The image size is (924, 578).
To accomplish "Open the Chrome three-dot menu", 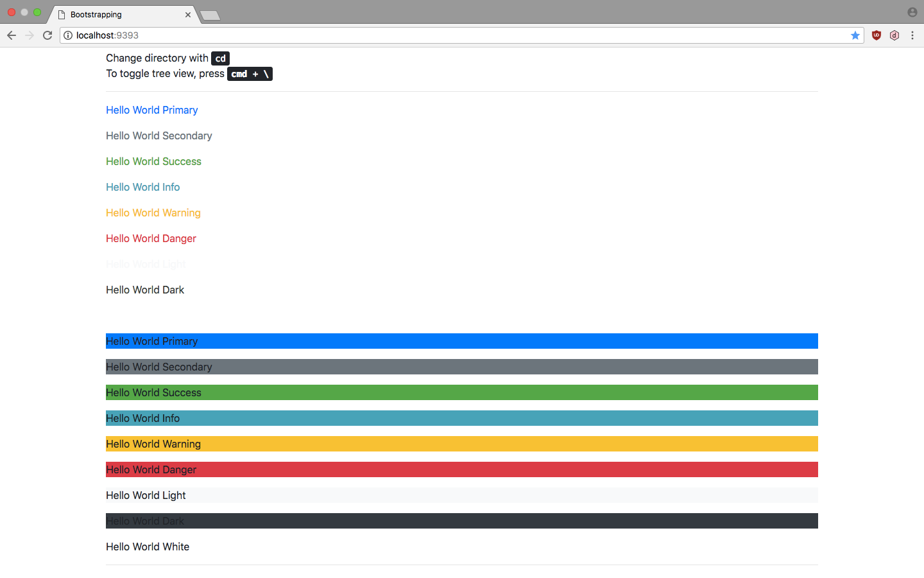I will click(x=912, y=35).
